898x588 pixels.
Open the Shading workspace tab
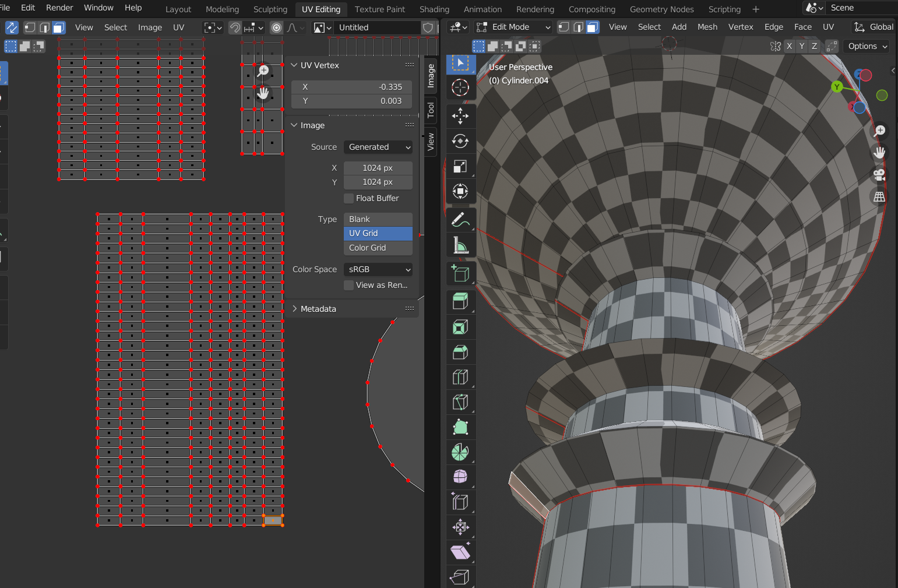click(x=435, y=9)
